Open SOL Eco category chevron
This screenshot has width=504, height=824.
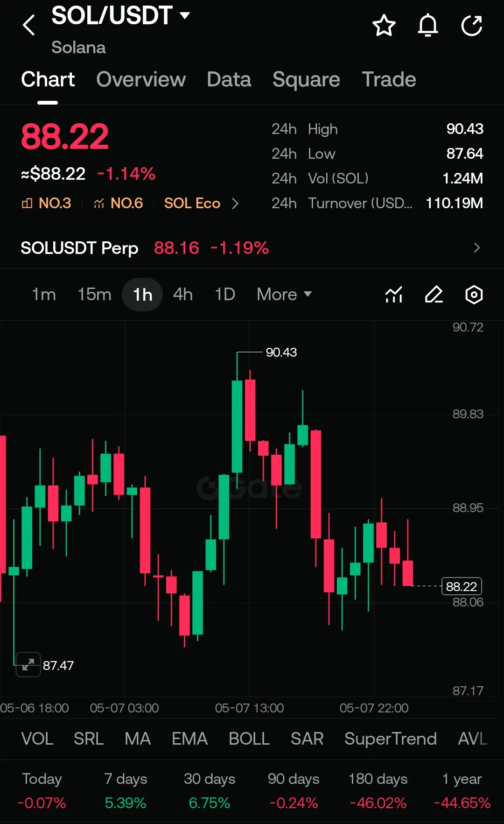tap(235, 204)
